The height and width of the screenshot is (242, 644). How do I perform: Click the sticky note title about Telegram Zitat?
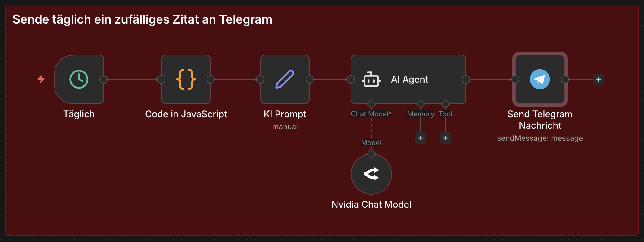(142, 19)
